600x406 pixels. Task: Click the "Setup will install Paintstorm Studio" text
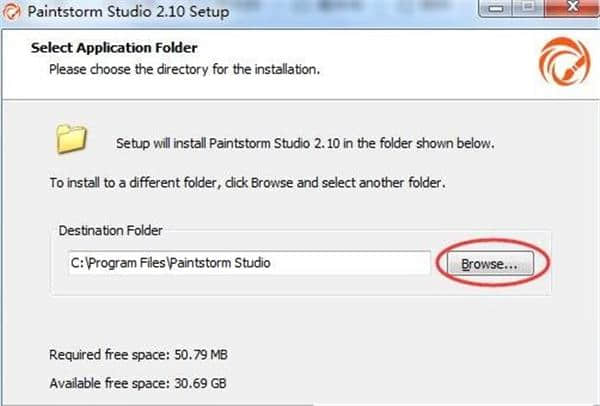(x=304, y=143)
